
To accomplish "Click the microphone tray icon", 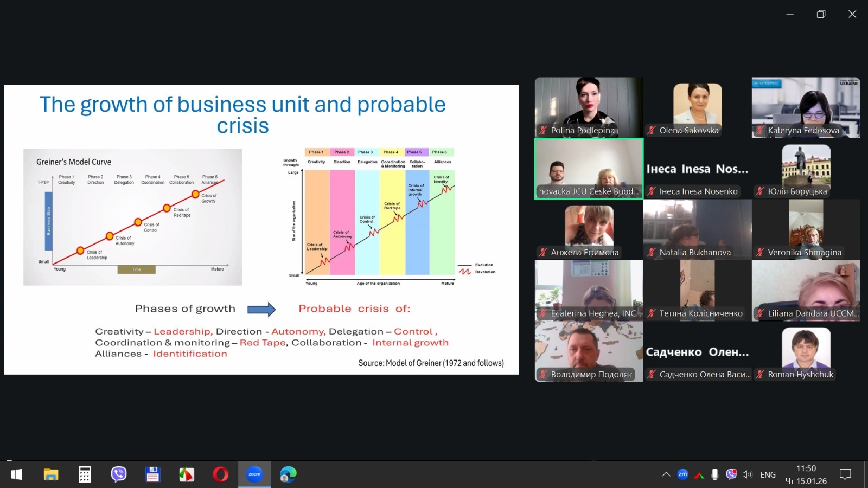I will click(715, 474).
